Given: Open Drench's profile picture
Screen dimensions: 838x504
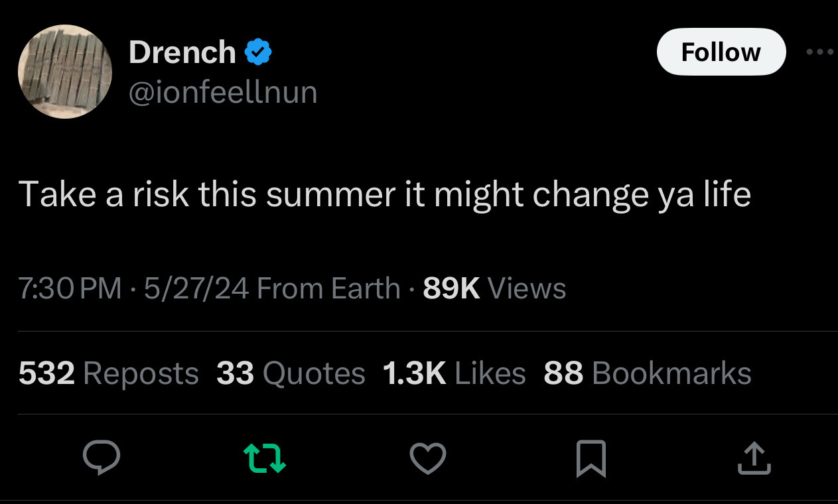Looking at the screenshot, I should point(65,72).
